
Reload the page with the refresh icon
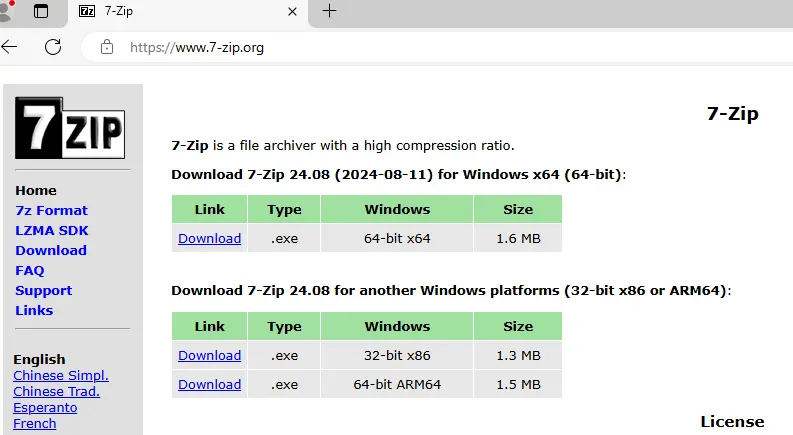53,47
